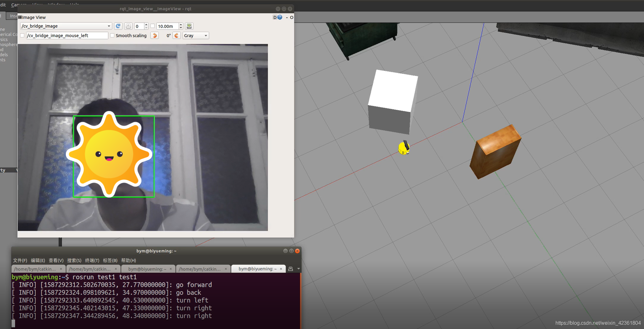This screenshot has width=644, height=329.
Task: Open the 搜索(S) terminal menu
Action: click(74, 260)
